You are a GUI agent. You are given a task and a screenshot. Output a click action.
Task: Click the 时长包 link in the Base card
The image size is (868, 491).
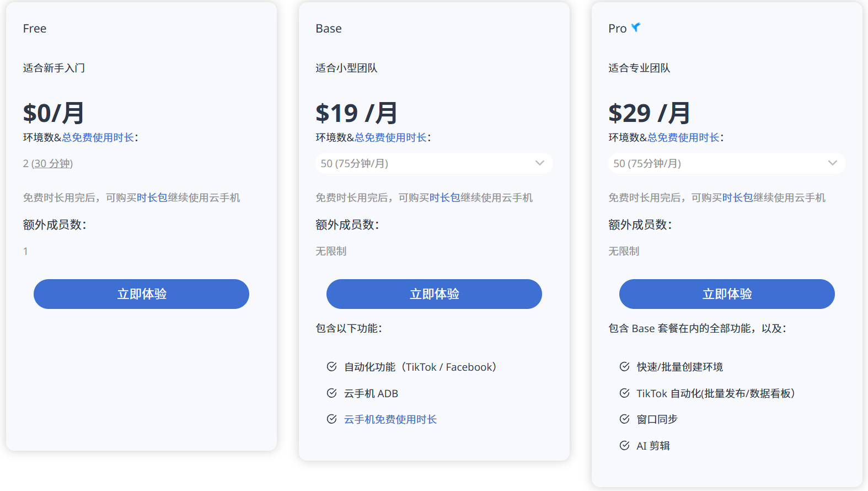tap(446, 197)
